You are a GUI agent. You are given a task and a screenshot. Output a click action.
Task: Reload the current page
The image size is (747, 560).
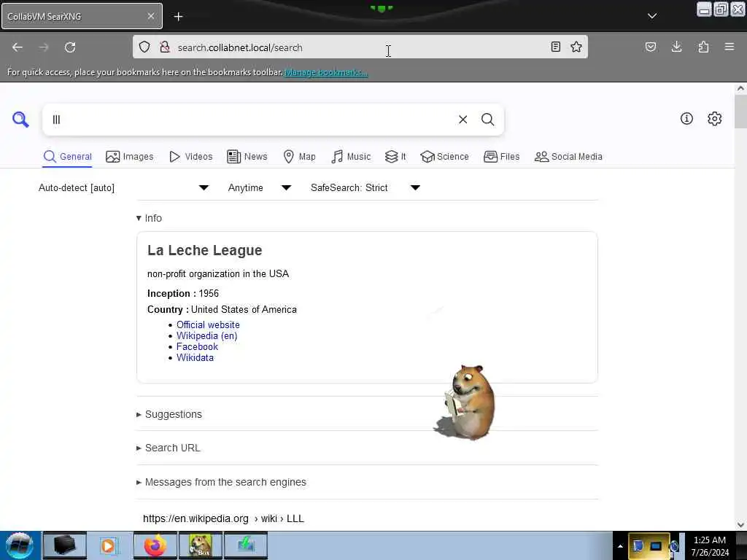[x=70, y=47]
